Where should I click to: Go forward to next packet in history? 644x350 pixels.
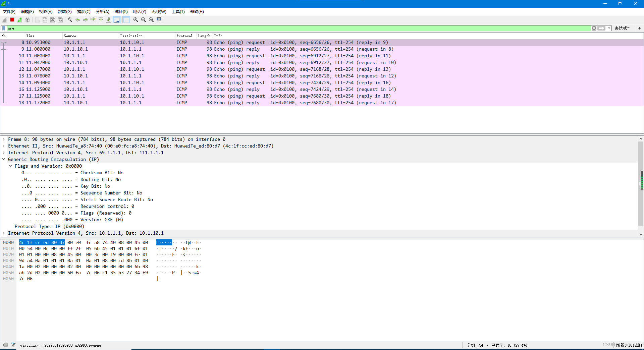pos(86,20)
